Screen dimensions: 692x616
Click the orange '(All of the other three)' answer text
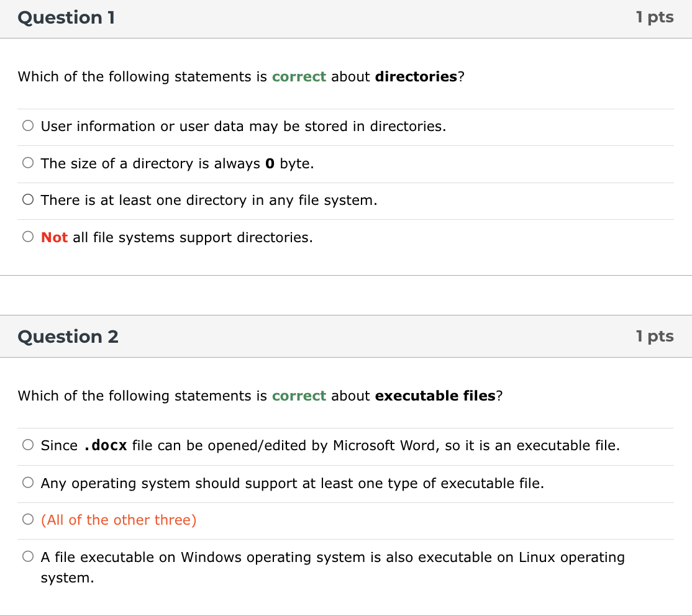click(119, 520)
